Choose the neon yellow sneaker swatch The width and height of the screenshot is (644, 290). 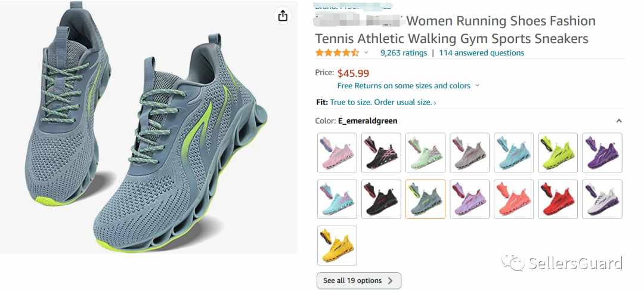pos(558,152)
